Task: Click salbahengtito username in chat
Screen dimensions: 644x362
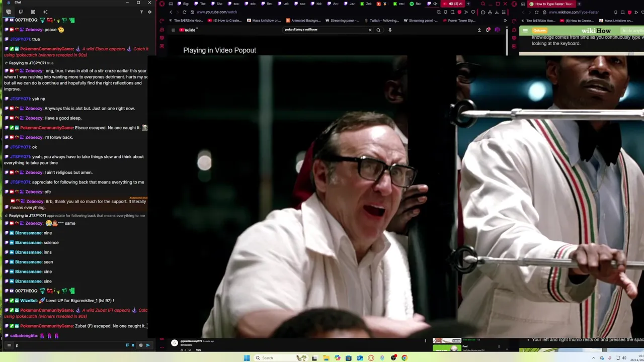Action: (x=24, y=336)
